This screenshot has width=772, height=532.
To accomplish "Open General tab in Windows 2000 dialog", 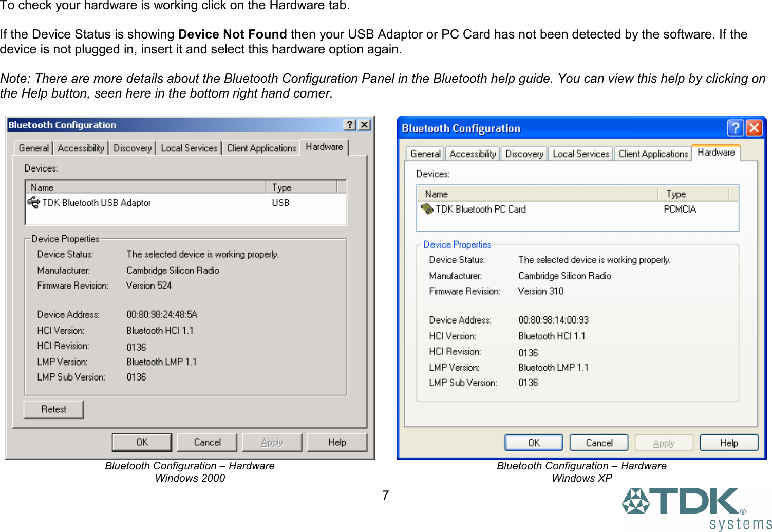I will (x=33, y=148).
